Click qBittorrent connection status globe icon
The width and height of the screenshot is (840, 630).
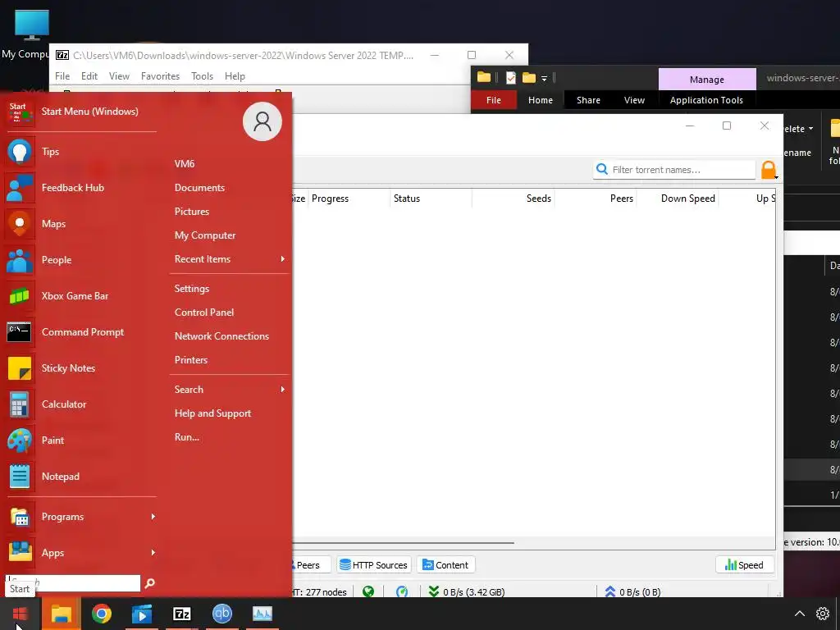click(368, 592)
